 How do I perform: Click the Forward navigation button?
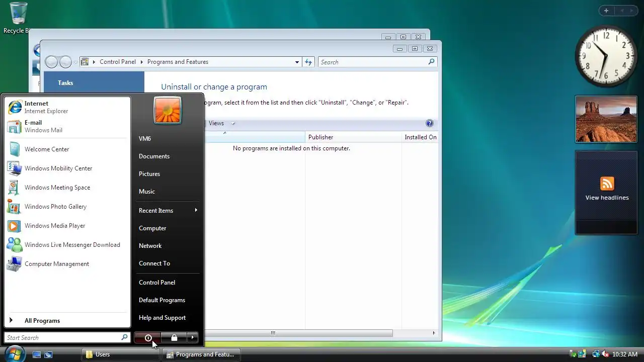click(x=66, y=62)
